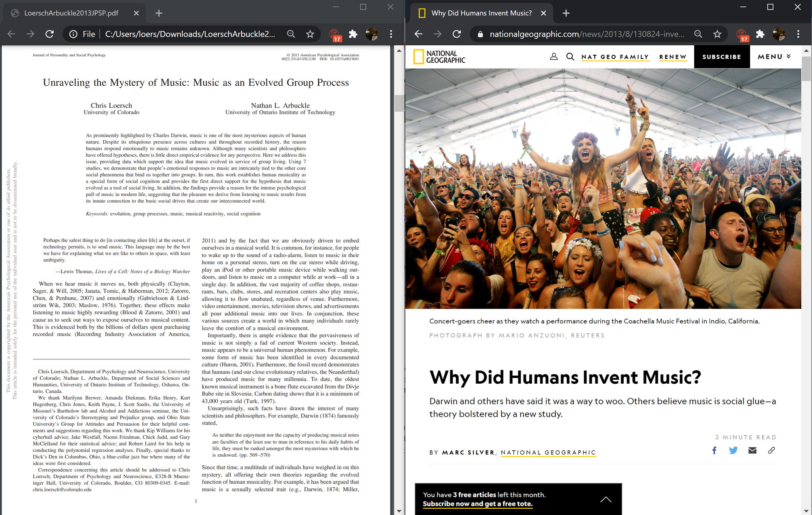This screenshot has height=515, width=812.
Task: Share article by email
Action: pyautogui.click(x=752, y=450)
